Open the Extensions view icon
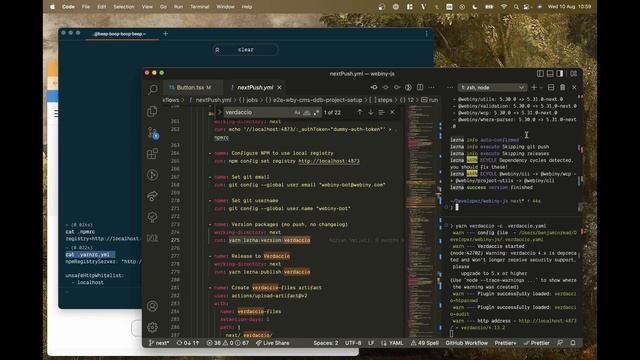This screenshot has height=360, width=640. coord(153,154)
